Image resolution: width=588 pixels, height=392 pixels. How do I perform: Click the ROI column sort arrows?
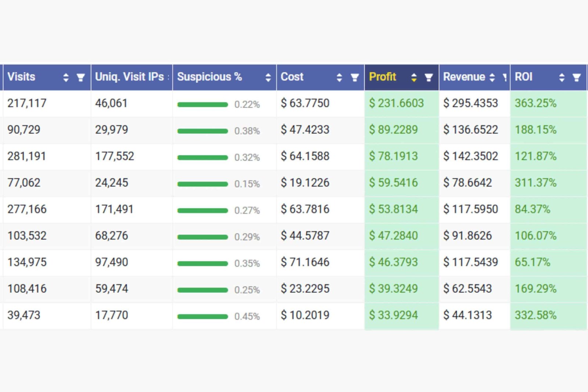(562, 77)
